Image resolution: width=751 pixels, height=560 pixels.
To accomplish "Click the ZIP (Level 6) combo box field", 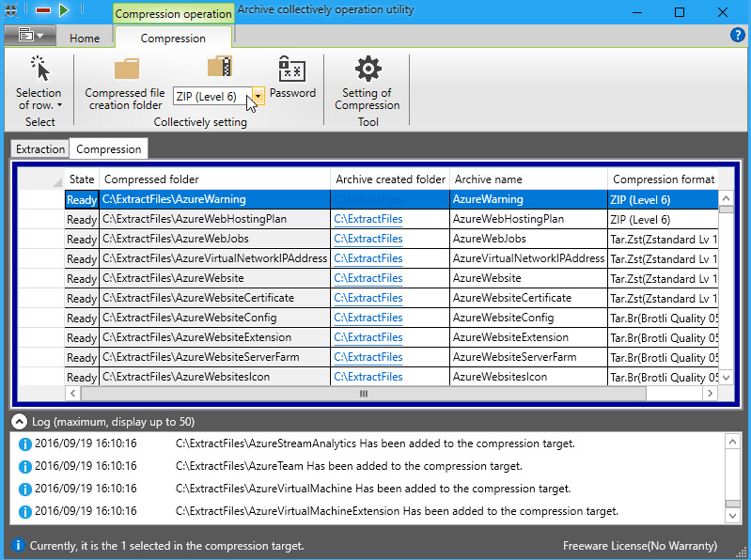I will (212, 96).
